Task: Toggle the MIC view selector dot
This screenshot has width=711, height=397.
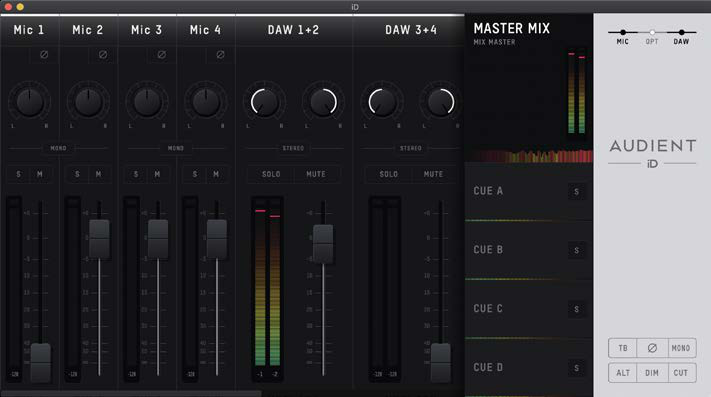Action: coord(623,32)
